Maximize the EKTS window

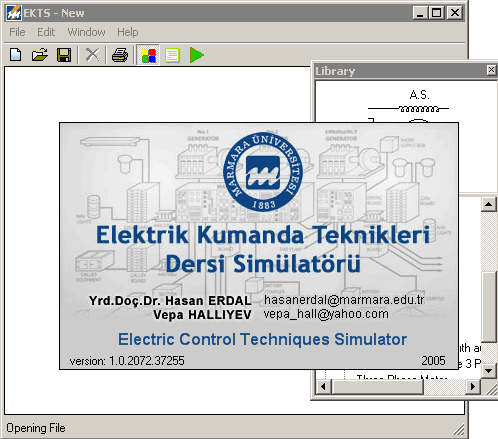(436, 13)
